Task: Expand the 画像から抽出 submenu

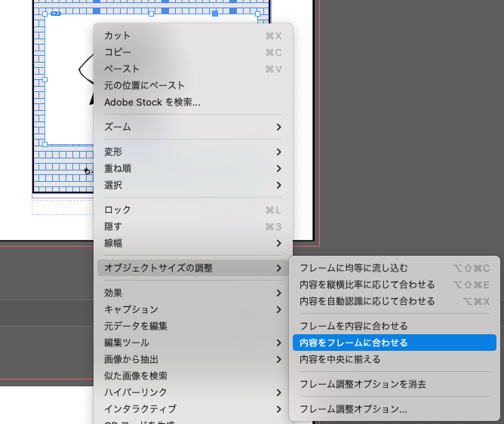Action: (x=193, y=359)
